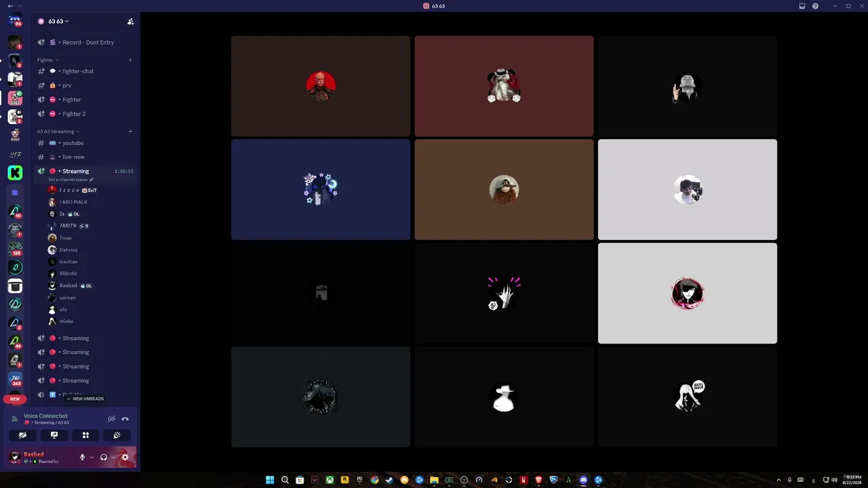Screen dimensions: 868x488
Task: Open Windows Search on the taskbar
Action: [285, 480]
